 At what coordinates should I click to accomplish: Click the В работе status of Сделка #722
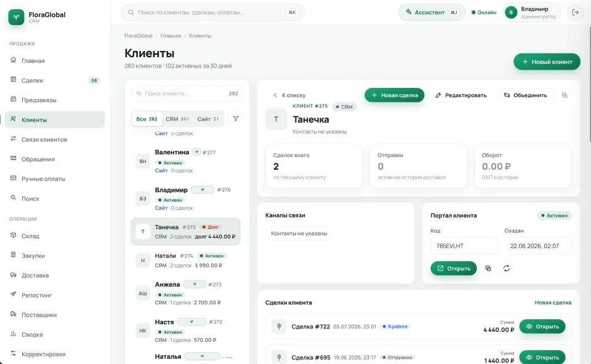[395, 326]
